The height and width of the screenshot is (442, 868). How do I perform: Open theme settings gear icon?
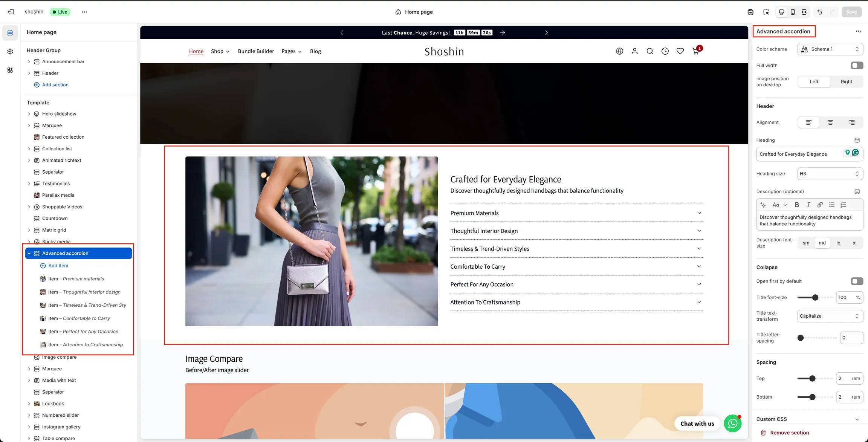pyautogui.click(x=10, y=52)
